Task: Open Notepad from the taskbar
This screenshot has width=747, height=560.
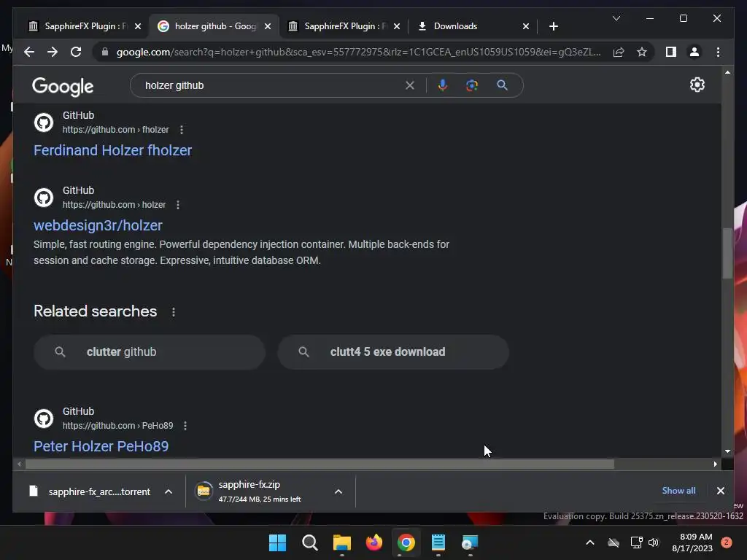Action: [438, 542]
